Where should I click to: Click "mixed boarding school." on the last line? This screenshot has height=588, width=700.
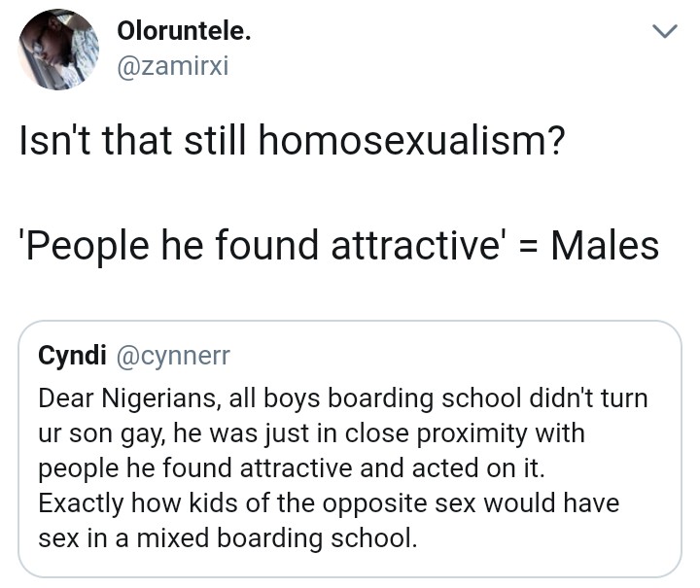click(x=294, y=538)
